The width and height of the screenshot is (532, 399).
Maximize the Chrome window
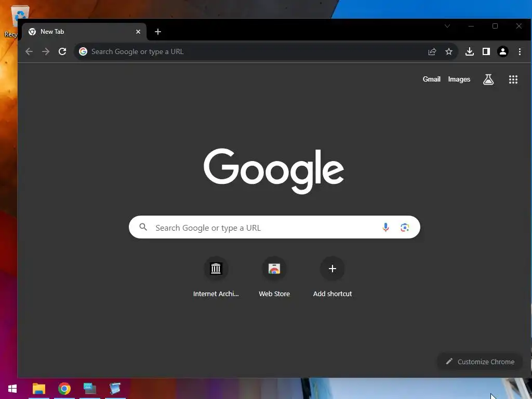[x=495, y=26]
